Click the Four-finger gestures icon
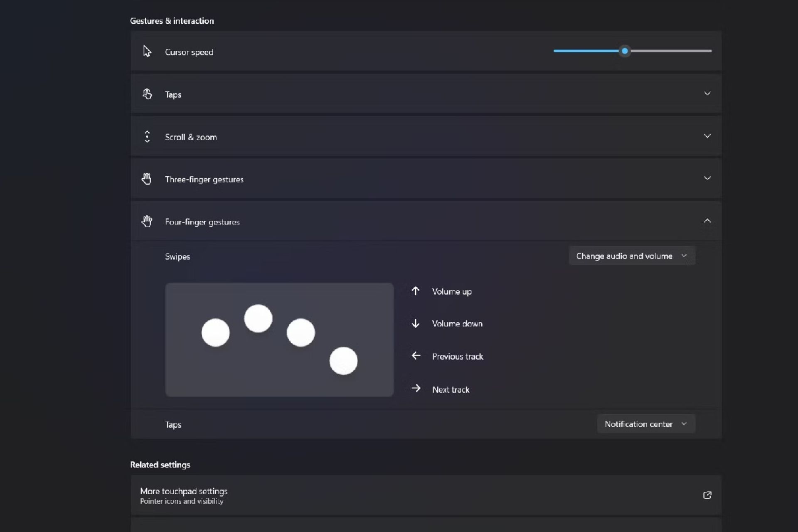This screenshot has width=798, height=532. [x=147, y=221]
